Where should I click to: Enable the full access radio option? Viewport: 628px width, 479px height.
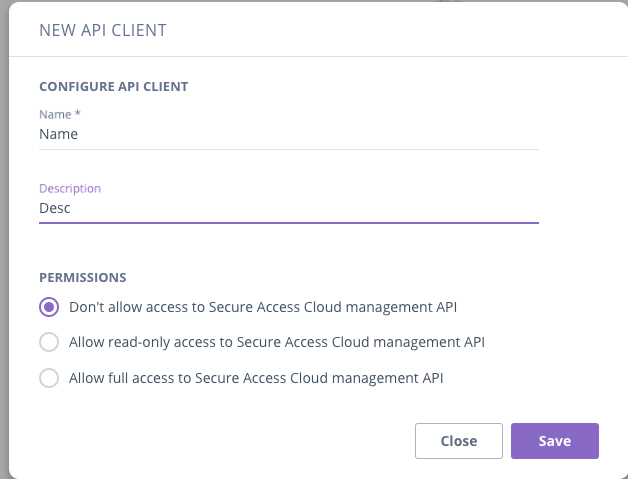tap(49, 378)
